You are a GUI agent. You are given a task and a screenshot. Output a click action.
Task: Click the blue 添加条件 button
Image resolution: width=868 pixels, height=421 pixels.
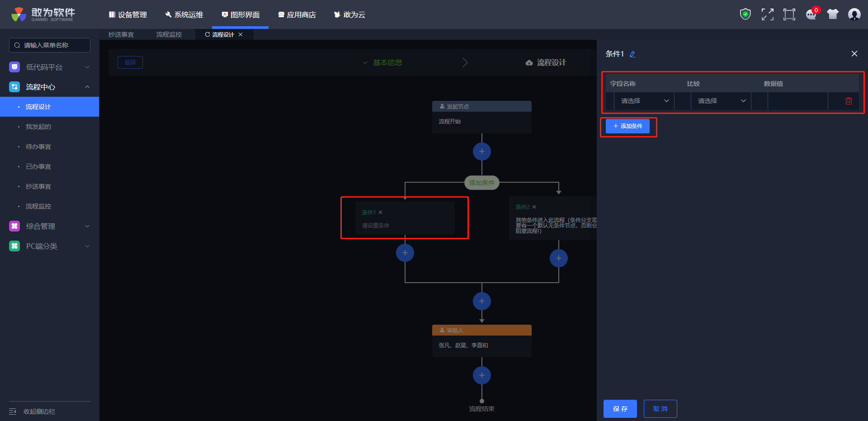[x=627, y=126]
